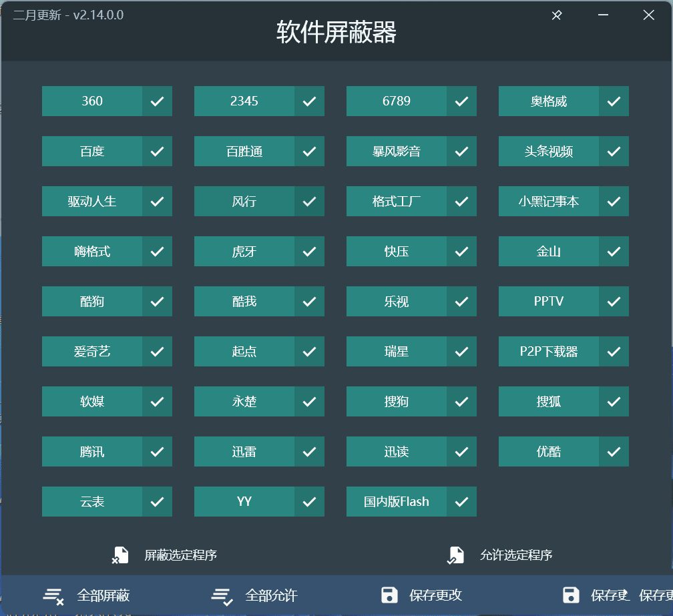Click the pin window icon in title bar

pos(557,15)
